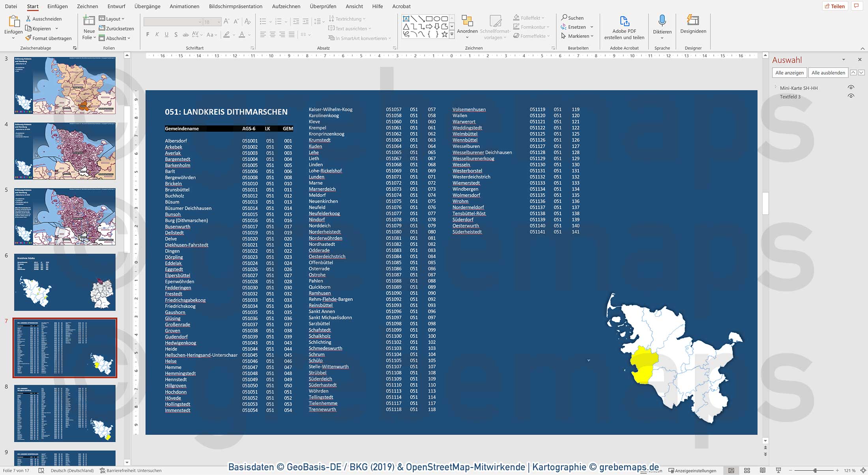Open the Ansicht ribbon tab
This screenshot has width=868, height=475.
[354, 6]
